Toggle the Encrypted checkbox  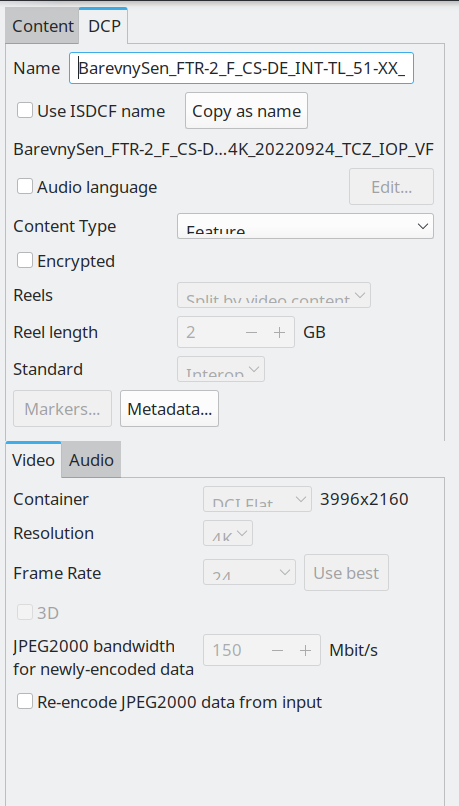(x=25, y=261)
